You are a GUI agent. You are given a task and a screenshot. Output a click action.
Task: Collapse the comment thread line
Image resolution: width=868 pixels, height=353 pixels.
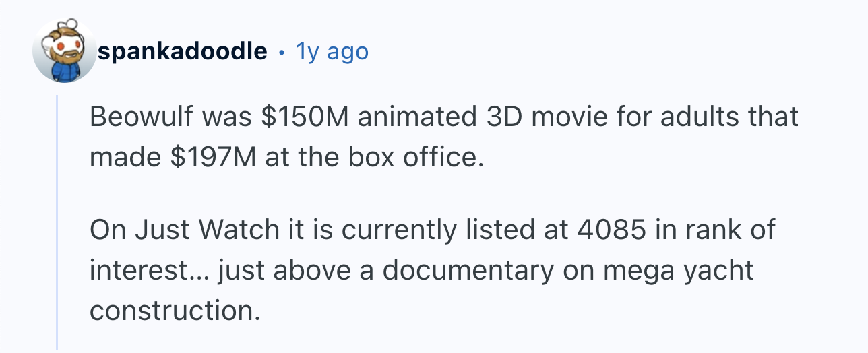tap(58, 221)
